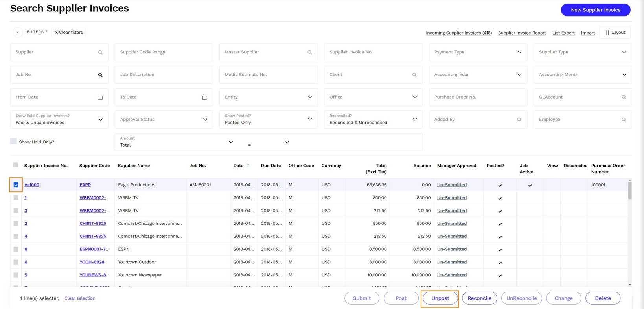Viewport: 644px width, 309px height.
Task: Click the Supplier Code Range input field
Action: [164, 52]
